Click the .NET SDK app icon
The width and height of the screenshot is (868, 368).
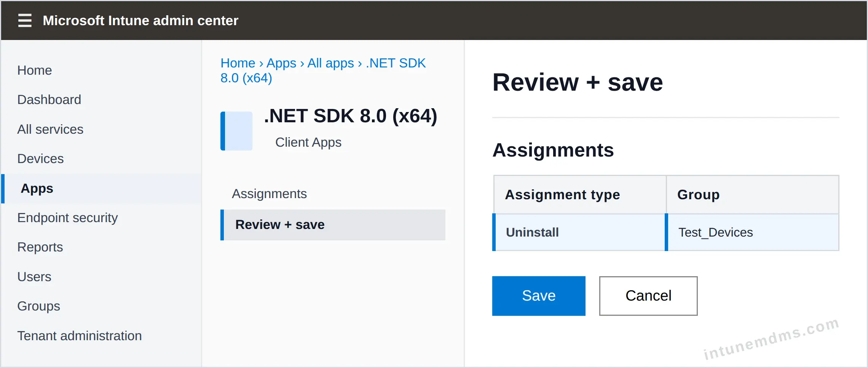click(236, 131)
